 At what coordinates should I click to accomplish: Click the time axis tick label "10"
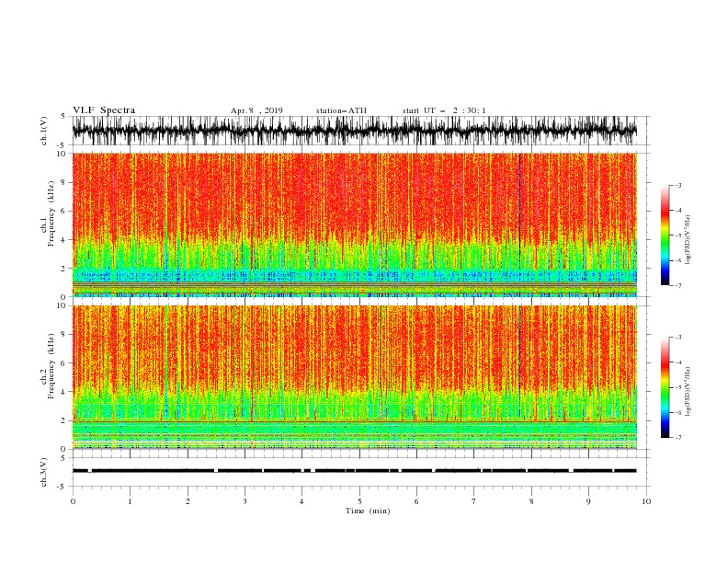646,501
